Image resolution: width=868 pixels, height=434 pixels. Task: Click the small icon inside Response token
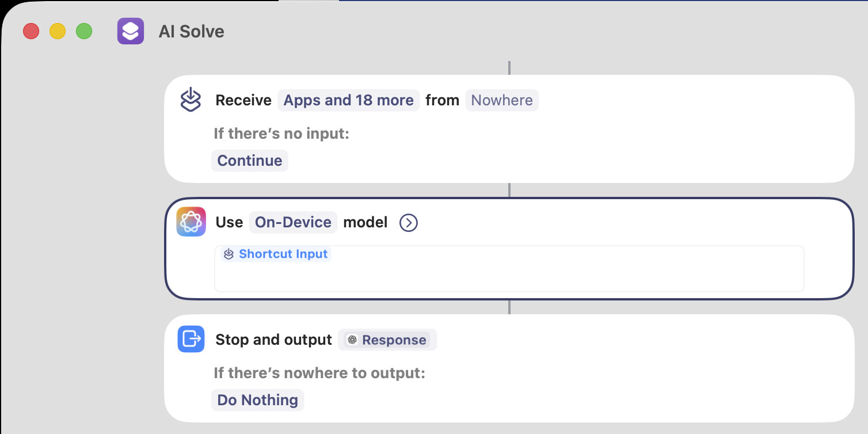[x=352, y=340]
